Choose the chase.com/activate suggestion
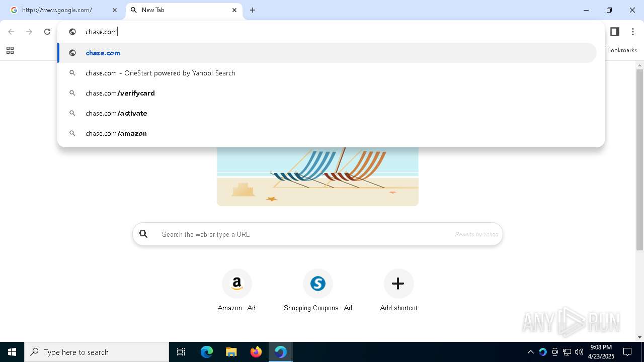The height and width of the screenshot is (362, 644). (x=328, y=113)
